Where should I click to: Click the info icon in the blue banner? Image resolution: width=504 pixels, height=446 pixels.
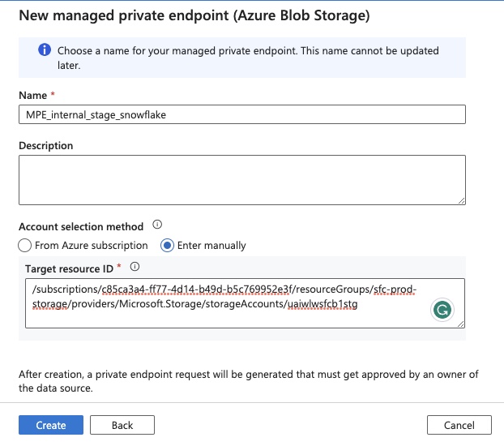pos(44,51)
